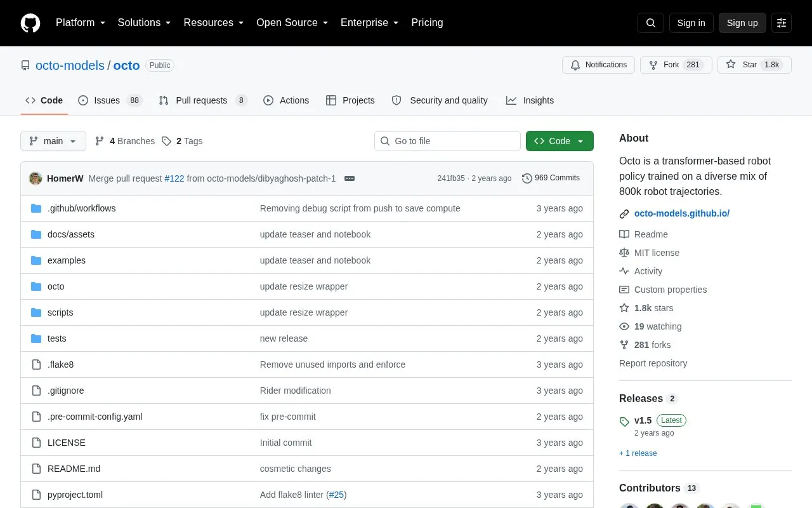Click Report repository link

pos(653,363)
